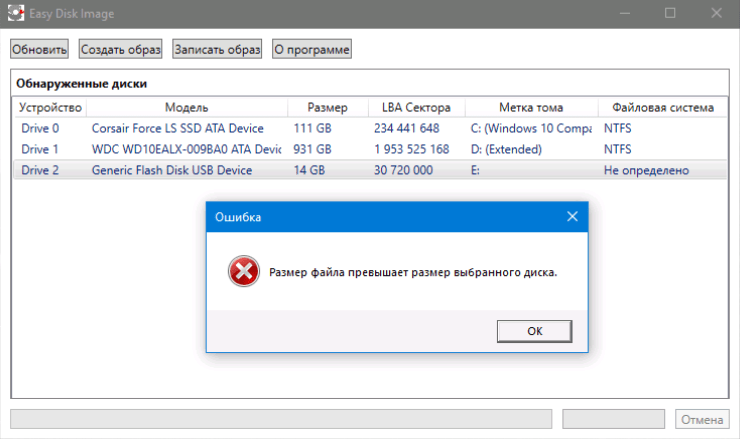The height and width of the screenshot is (439, 740).
Task: Click the Обновить button
Action: [40, 49]
